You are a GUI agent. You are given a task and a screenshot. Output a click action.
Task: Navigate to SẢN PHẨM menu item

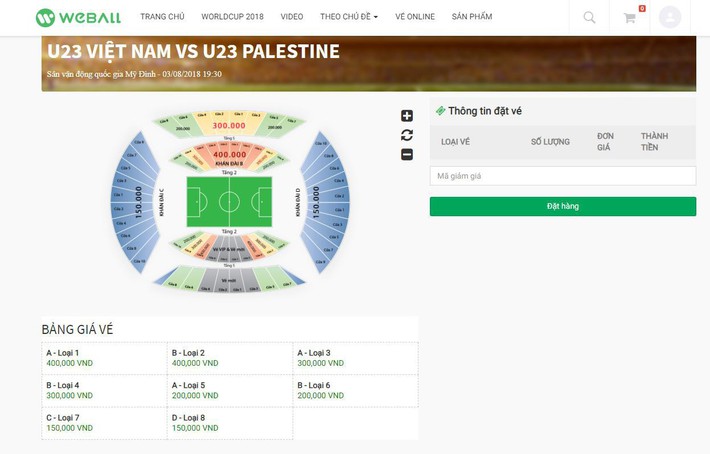pos(472,17)
